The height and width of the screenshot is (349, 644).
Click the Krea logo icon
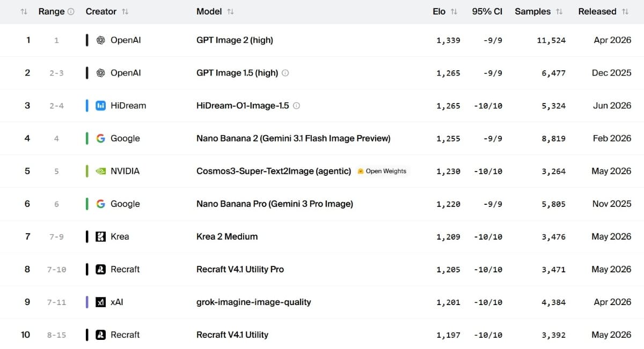pyautogui.click(x=100, y=236)
